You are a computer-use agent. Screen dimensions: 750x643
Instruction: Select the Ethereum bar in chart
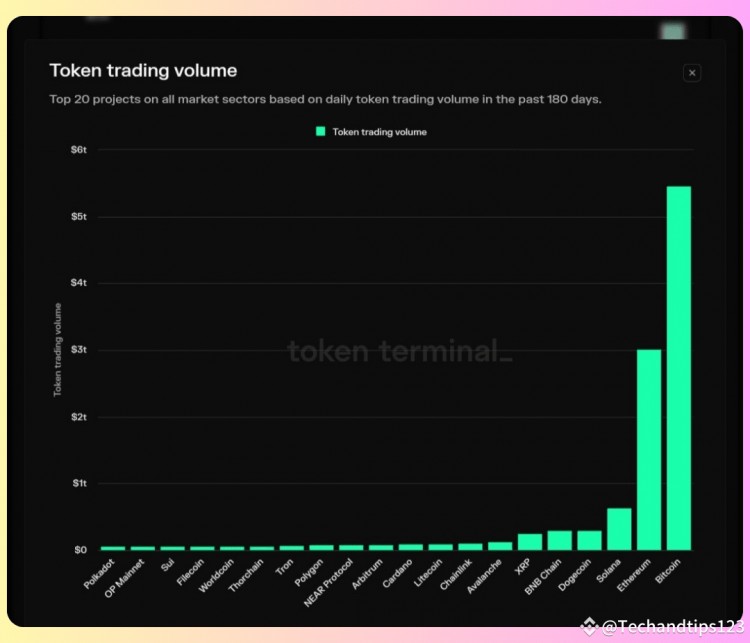coord(648,449)
